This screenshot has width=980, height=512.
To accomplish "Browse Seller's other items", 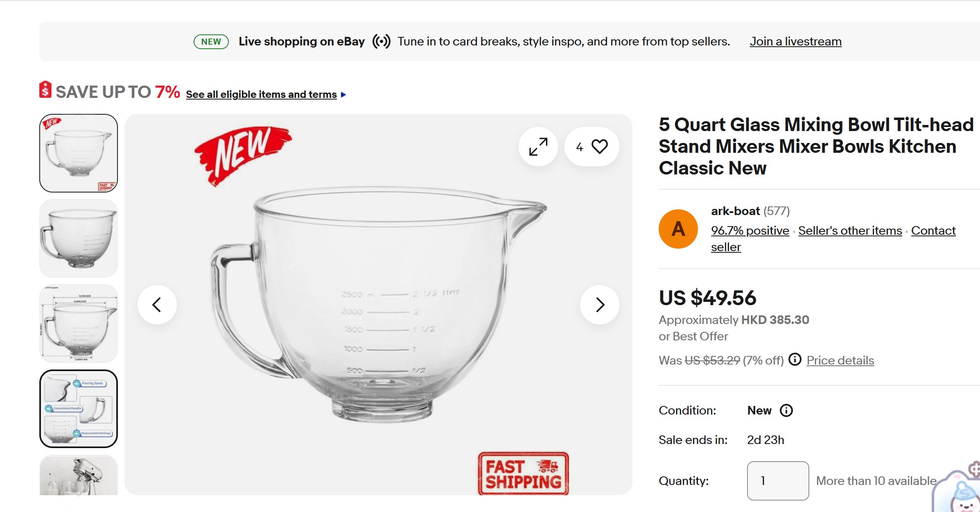I will (850, 231).
